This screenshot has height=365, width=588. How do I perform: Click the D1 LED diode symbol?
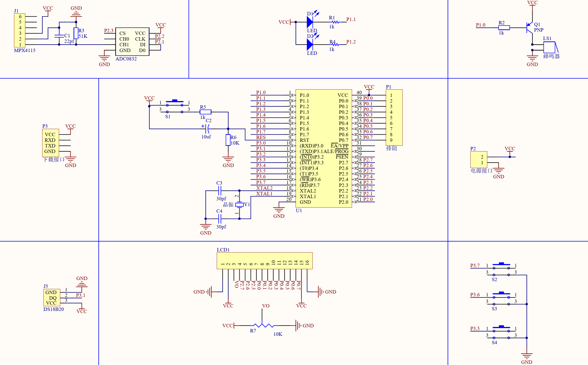(x=310, y=22)
